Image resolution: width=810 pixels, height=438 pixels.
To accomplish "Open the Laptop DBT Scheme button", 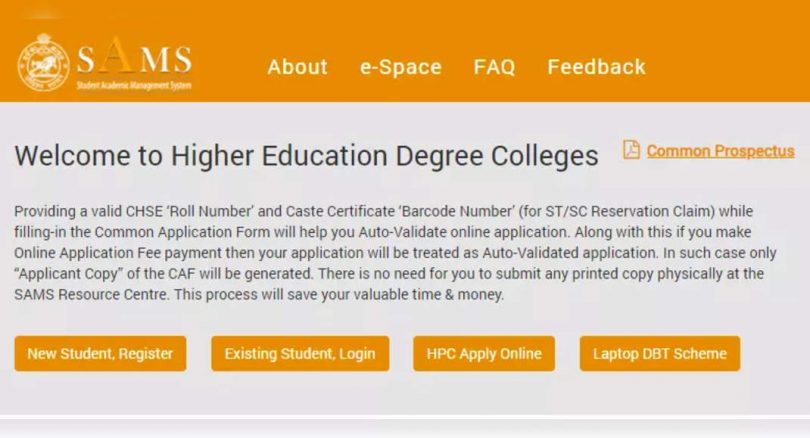I will coord(660,354).
